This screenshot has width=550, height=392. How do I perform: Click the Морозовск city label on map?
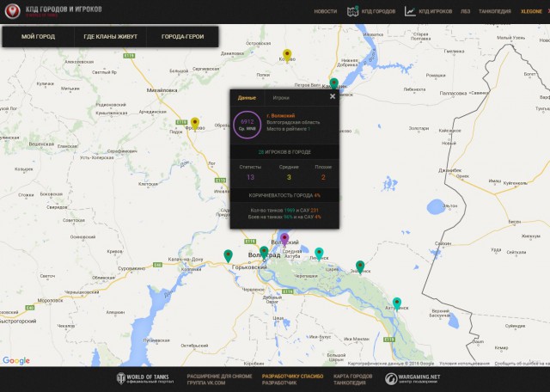50,300
